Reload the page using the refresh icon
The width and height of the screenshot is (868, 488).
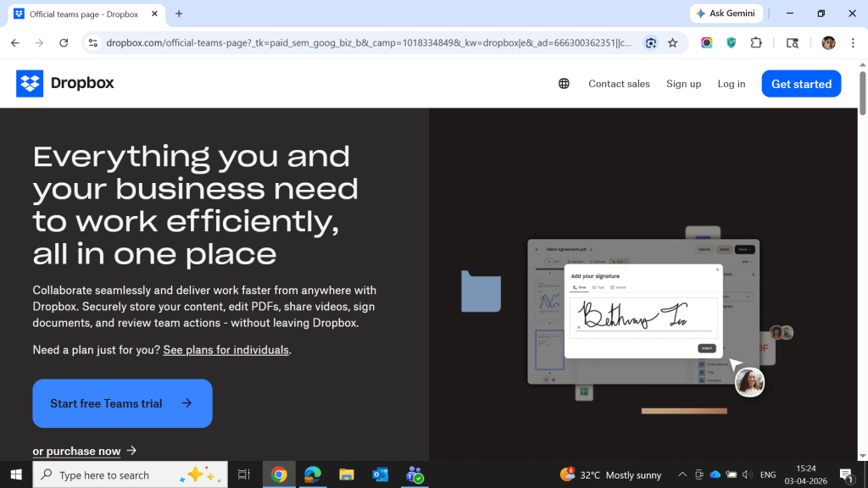[x=64, y=42]
